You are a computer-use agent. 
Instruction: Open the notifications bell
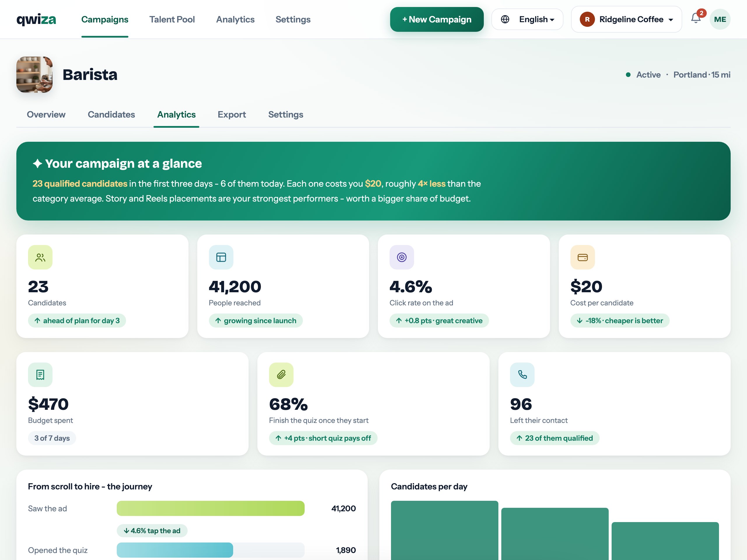click(696, 18)
